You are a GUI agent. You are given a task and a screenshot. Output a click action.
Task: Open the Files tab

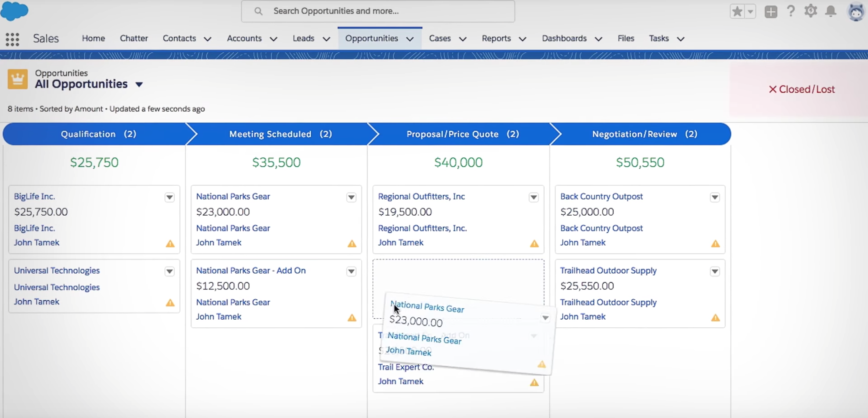626,38
